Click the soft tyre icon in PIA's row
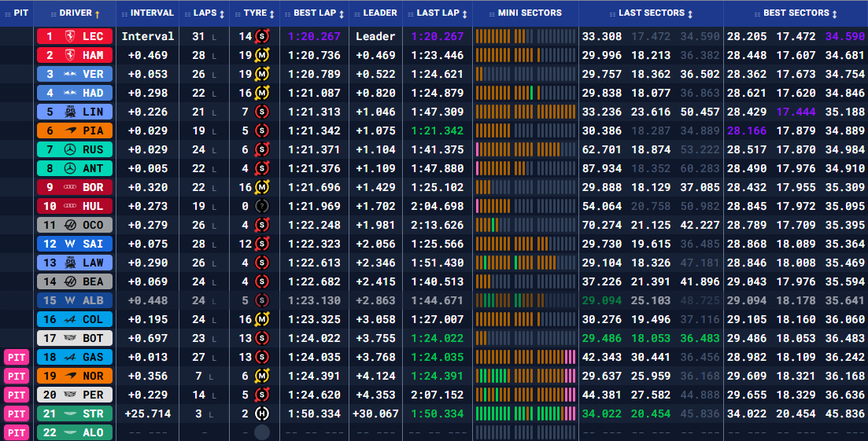 pos(261,130)
